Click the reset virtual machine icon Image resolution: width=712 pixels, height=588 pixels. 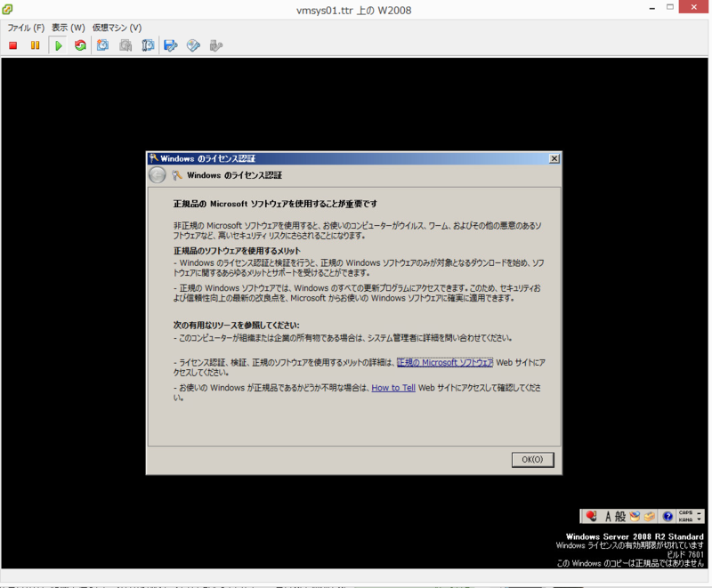tap(80, 45)
